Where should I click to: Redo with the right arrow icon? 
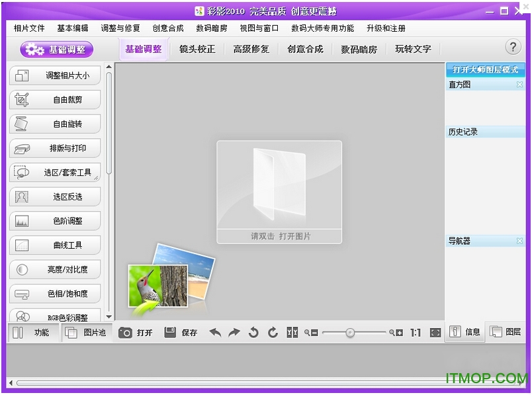pos(234,333)
